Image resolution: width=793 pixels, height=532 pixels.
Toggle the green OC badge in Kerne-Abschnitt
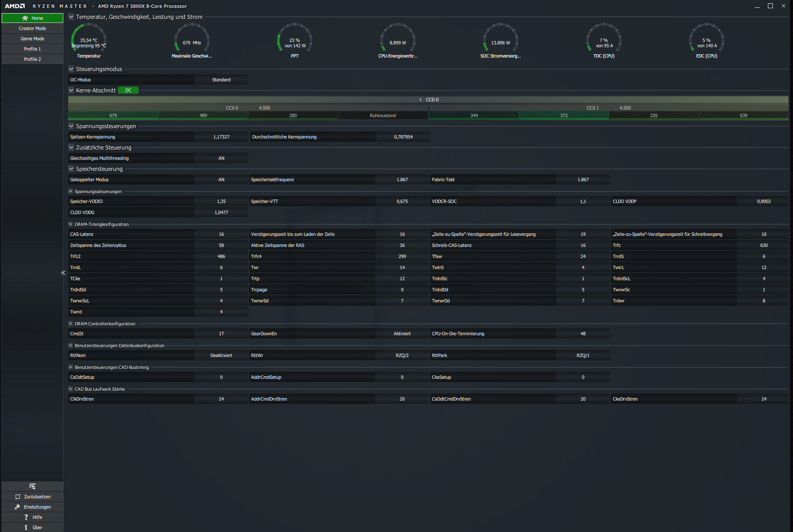(x=128, y=90)
